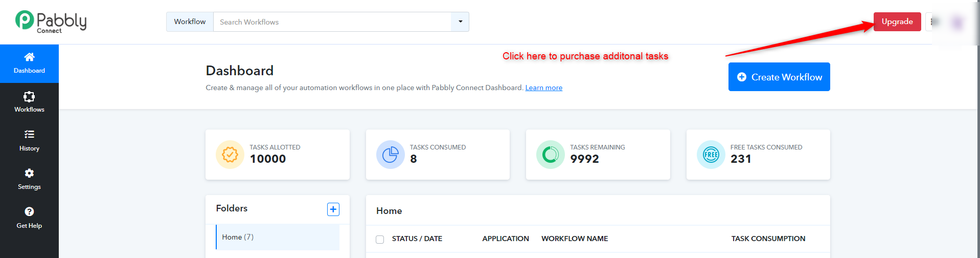Click the Tasks Consumed pie chart icon
This screenshot has height=258, width=980.
point(391,155)
